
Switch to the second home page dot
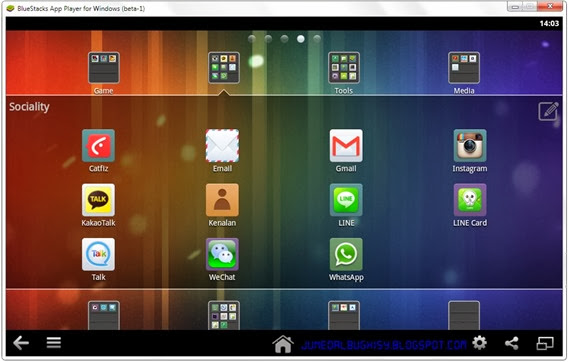tap(268, 39)
